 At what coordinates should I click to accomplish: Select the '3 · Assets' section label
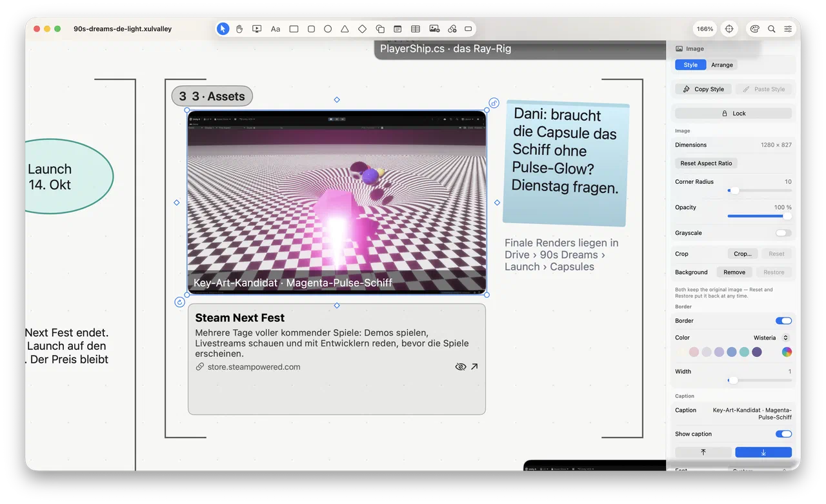point(212,96)
